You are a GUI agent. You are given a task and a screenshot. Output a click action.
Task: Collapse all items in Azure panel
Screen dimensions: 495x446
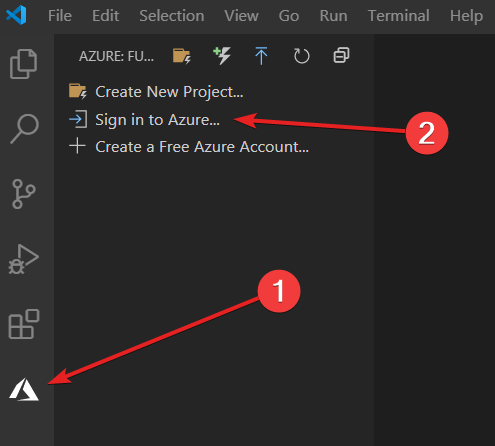[x=341, y=55]
